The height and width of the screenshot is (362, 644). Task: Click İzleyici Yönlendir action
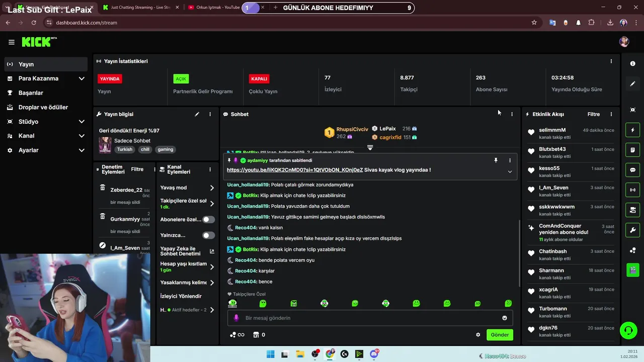coord(181,296)
